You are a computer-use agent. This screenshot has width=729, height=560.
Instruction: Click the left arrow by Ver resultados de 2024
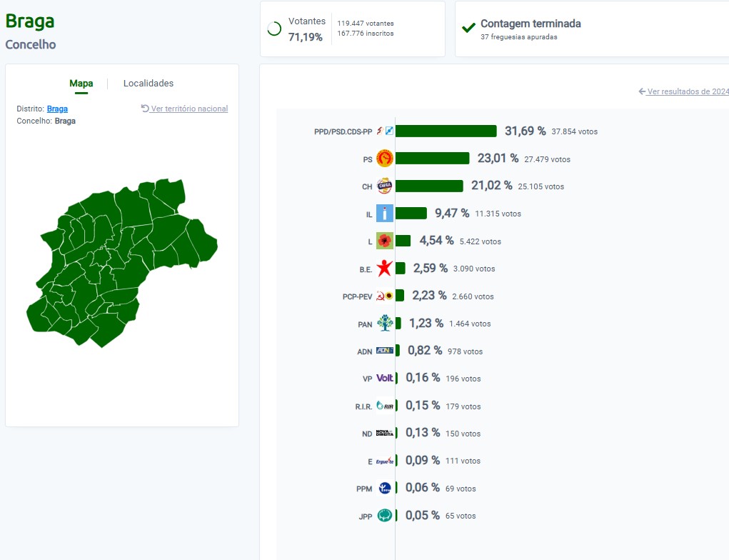point(642,91)
